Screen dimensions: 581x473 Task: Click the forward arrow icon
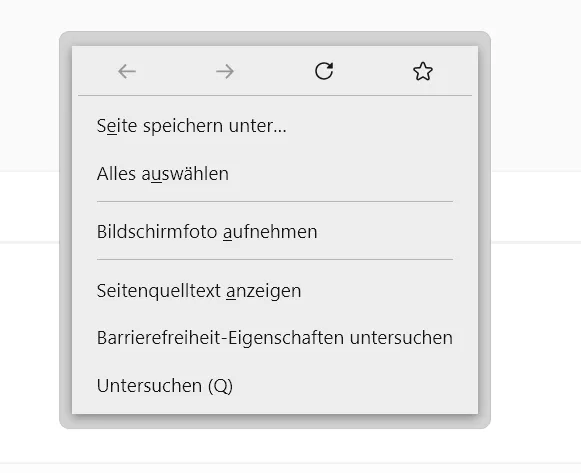pos(225,71)
